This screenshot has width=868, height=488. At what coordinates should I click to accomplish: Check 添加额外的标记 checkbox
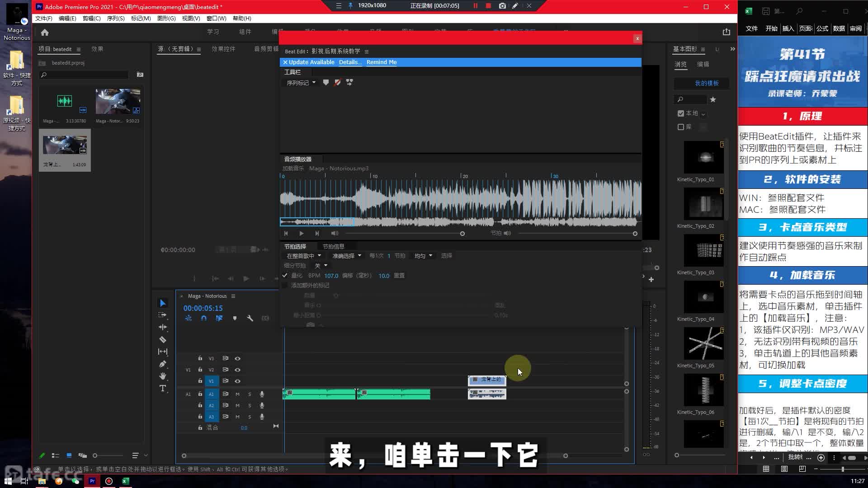[285, 286]
